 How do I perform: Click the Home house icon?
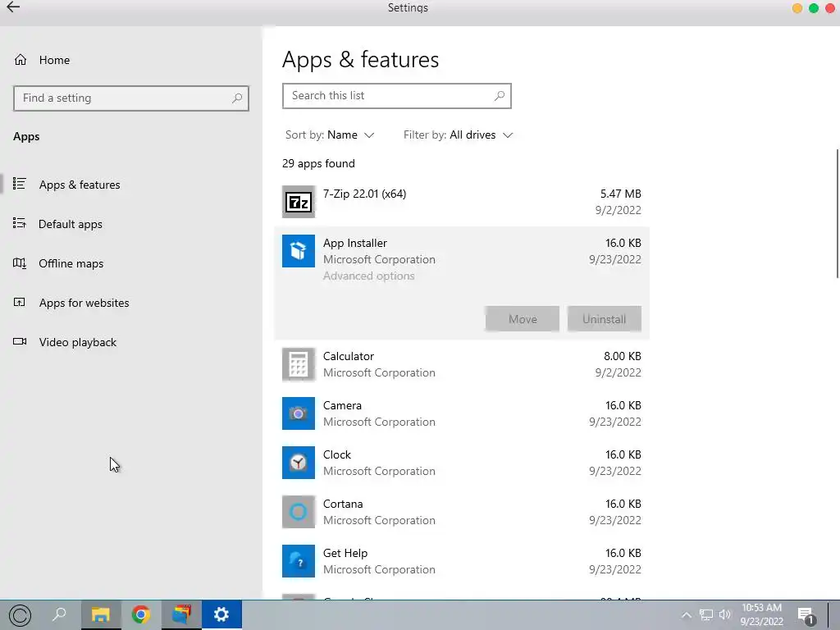[x=21, y=59]
